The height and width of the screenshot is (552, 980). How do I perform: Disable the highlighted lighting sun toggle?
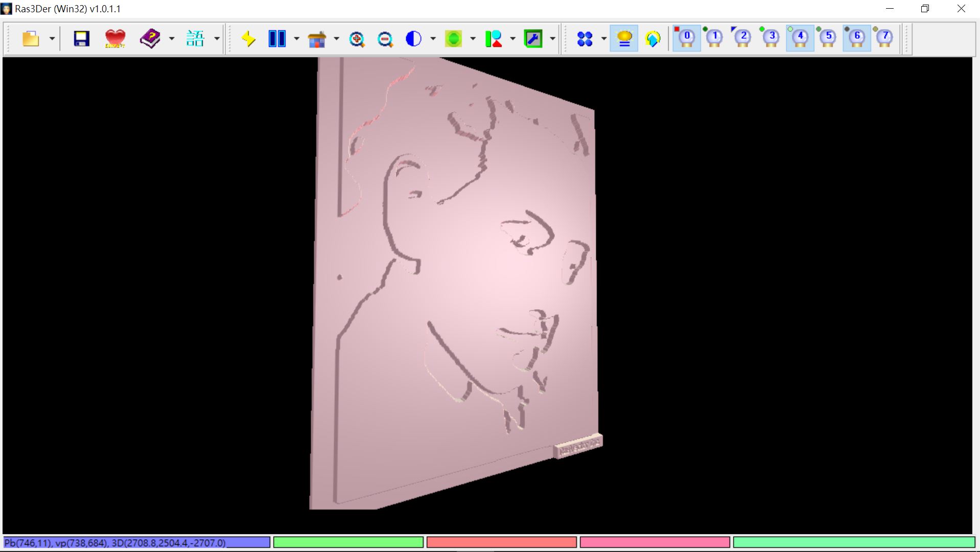624,38
